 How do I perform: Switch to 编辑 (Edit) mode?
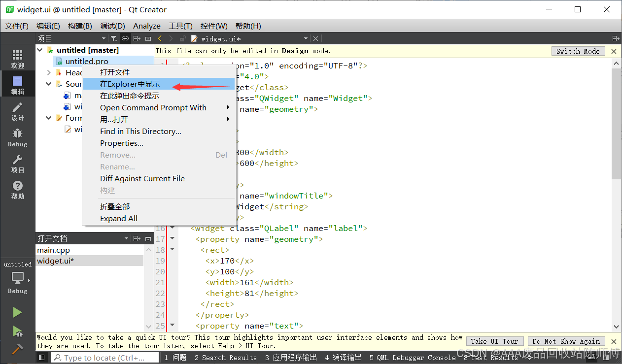(x=17, y=85)
